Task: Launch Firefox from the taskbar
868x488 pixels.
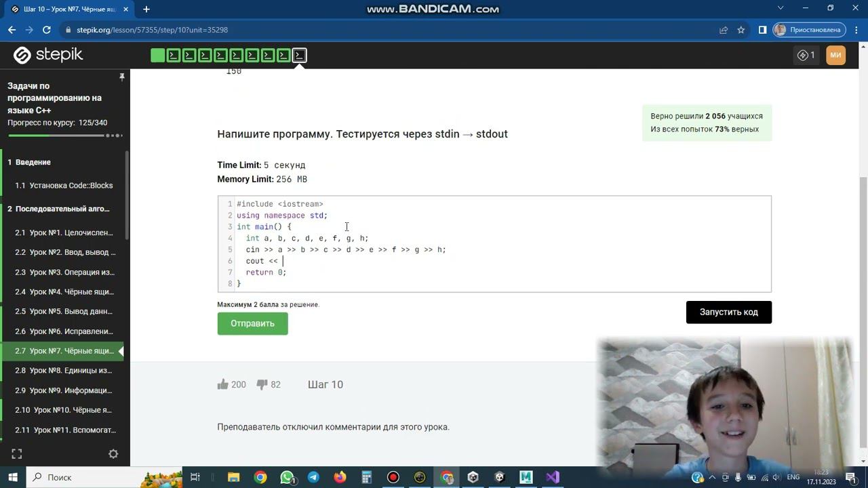Action: (x=340, y=477)
